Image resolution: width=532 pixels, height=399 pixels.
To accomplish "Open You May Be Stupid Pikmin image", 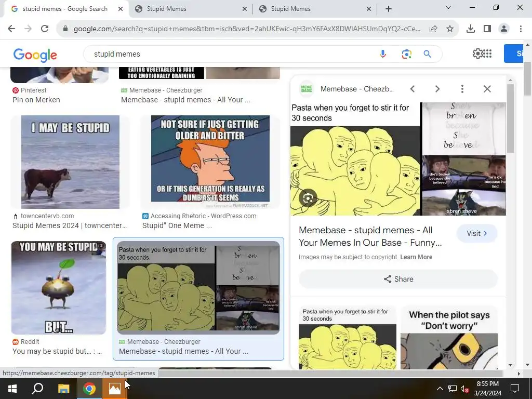I will pos(59,288).
